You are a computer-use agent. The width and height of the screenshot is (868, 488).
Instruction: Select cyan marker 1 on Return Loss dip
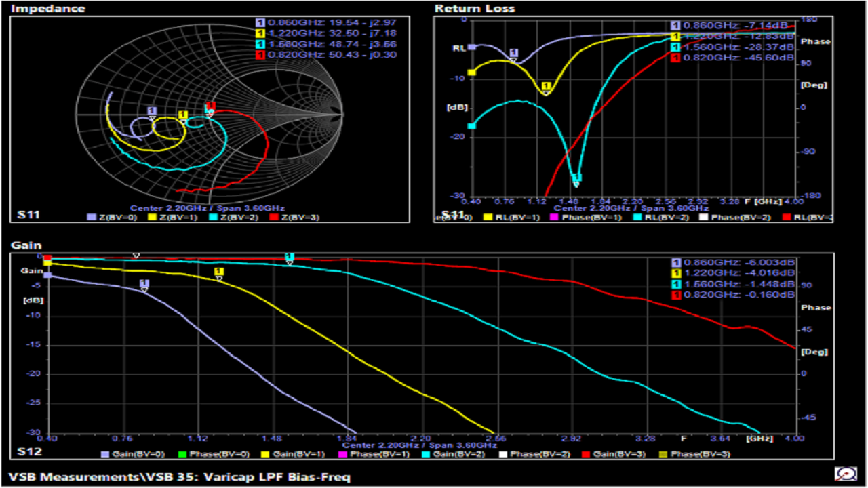tap(578, 178)
